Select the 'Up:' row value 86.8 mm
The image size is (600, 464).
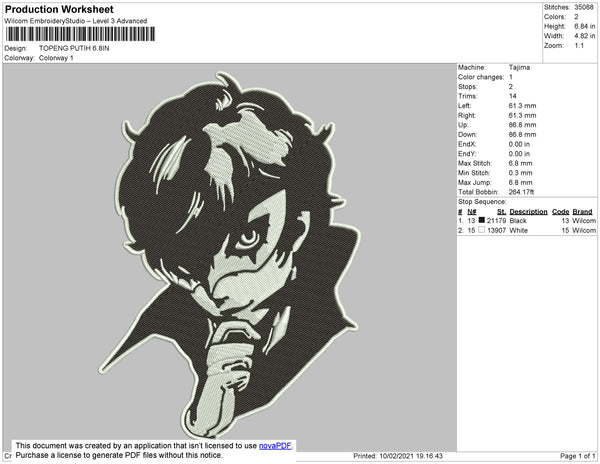pyautogui.click(x=522, y=125)
